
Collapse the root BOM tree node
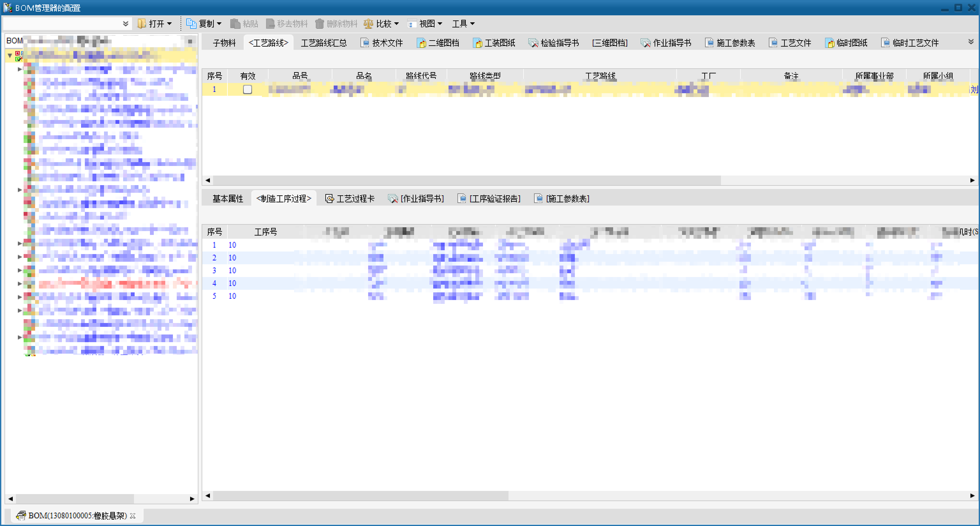point(10,56)
